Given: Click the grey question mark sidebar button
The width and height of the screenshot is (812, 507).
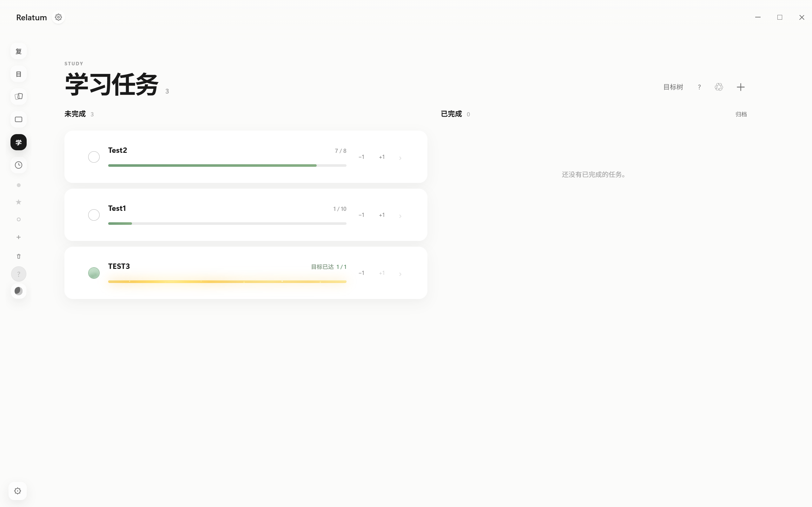Looking at the screenshot, I should (x=18, y=274).
